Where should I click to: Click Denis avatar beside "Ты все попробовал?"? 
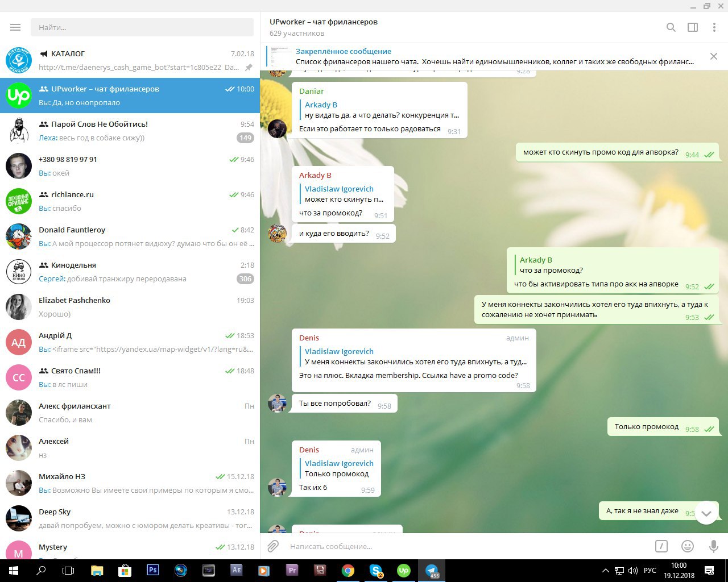coord(277,404)
